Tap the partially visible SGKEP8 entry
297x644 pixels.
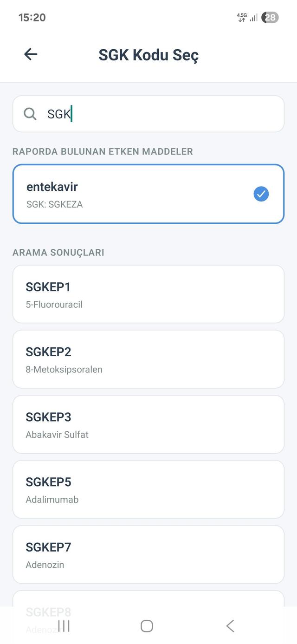[148, 608]
